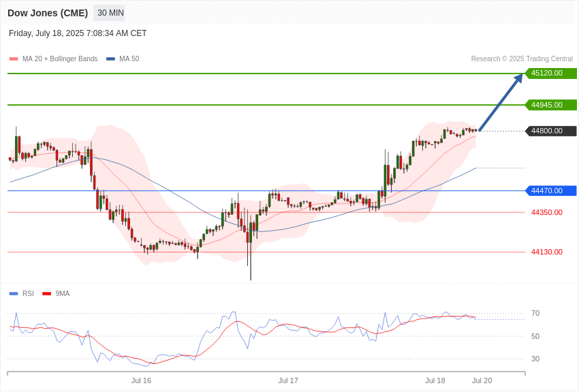This screenshot has width=579, height=392.
Task: Click the RSI legend label
Action: (28, 293)
